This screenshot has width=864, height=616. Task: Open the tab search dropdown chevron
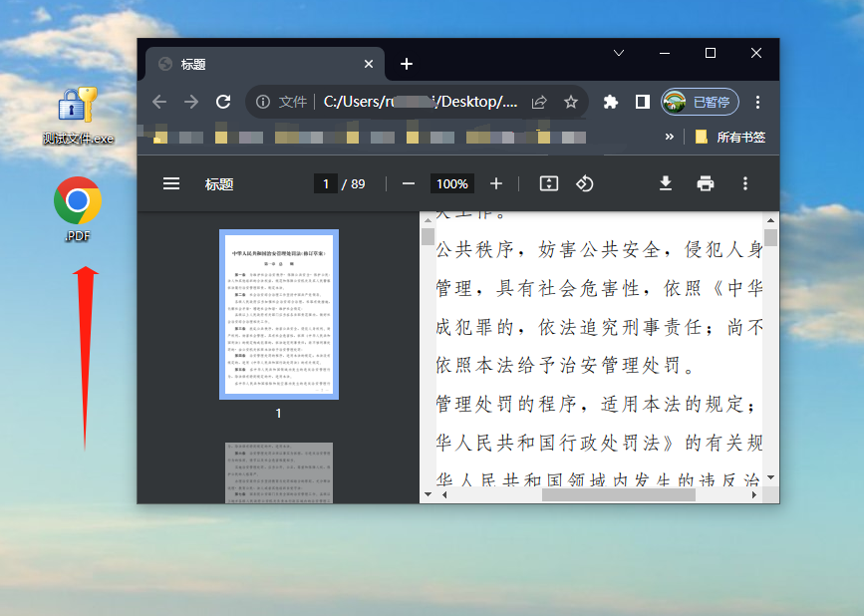[x=619, y=53]
